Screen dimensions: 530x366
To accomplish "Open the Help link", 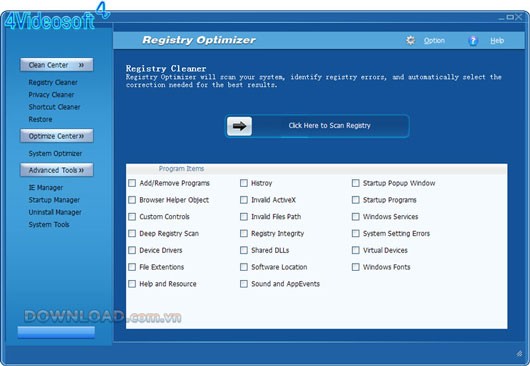I will [497, 41].
